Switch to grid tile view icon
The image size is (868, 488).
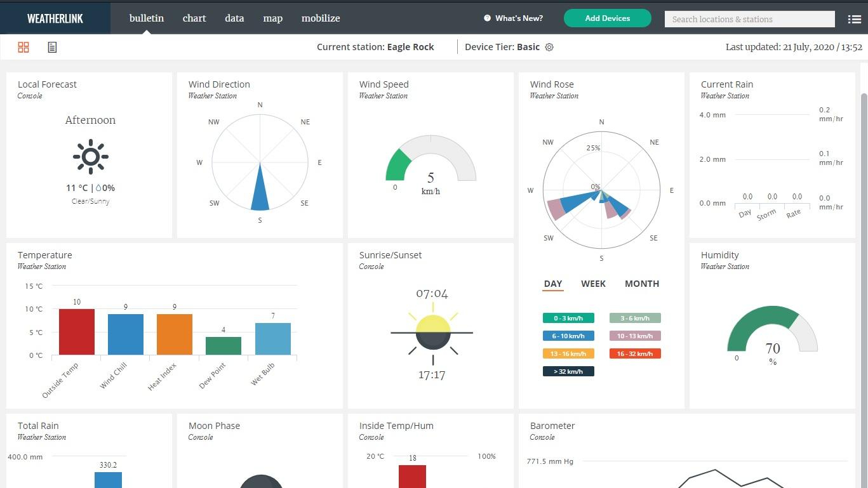point(23,47)
